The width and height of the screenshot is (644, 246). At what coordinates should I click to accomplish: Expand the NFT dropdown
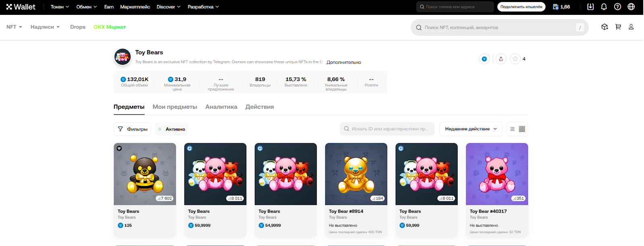click(x=14, y=27)
